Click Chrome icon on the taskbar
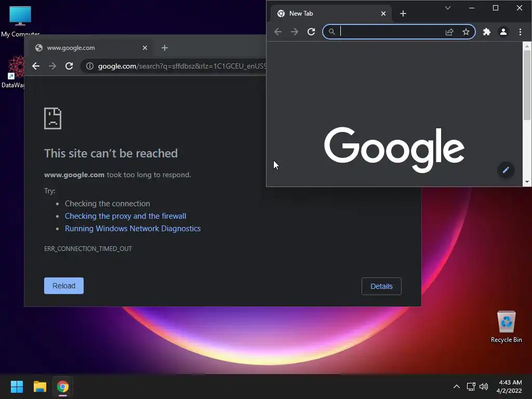Image resolution: width=532 pixels, height=399 pixels. click(x=63, y=387)
